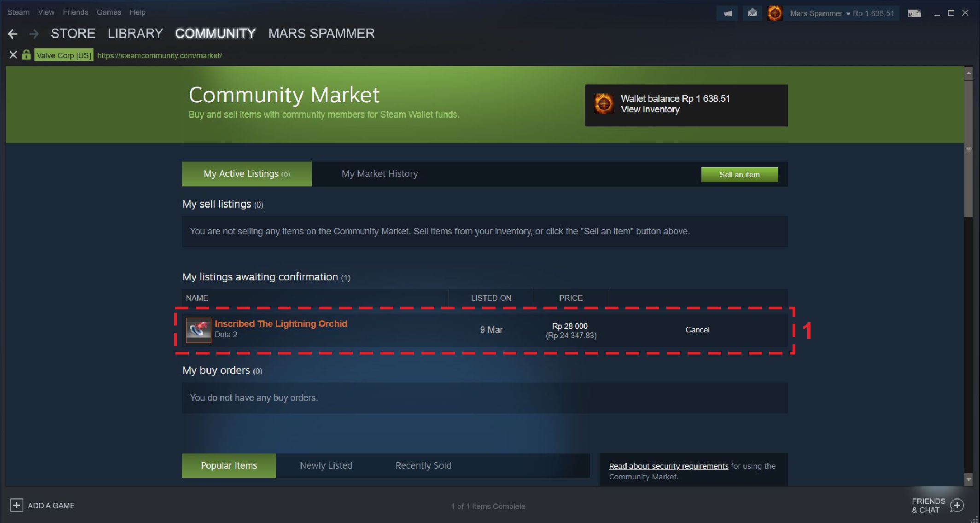Click the profile avatar in the top bar
Image resolution: width=980 pixels, height=523 pixels.
point(775,13)
